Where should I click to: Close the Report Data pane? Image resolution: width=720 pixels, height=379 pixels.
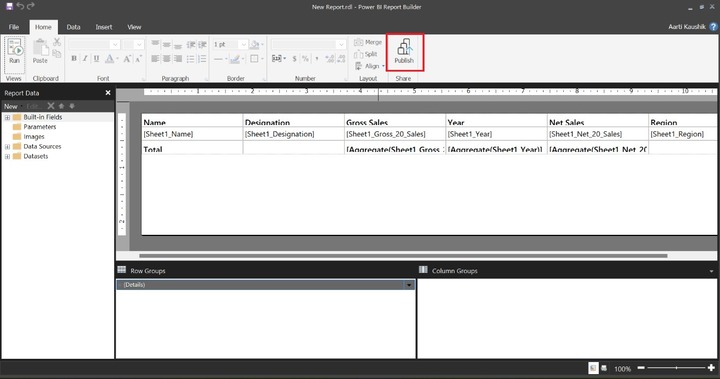coord(108,93)
